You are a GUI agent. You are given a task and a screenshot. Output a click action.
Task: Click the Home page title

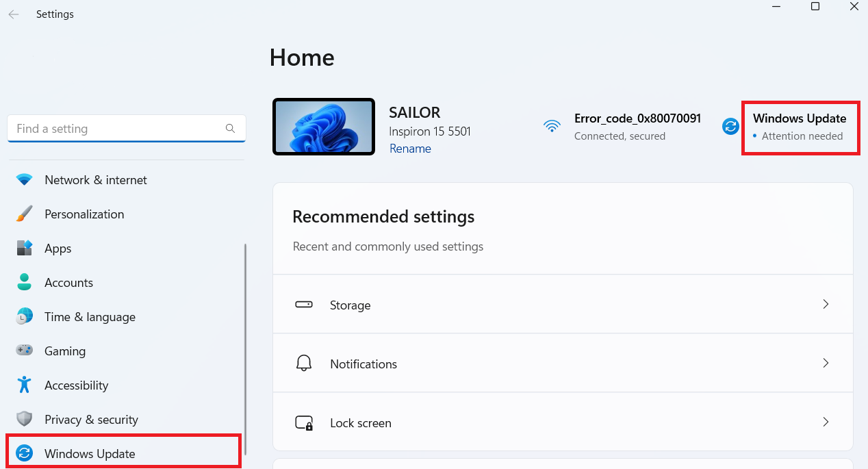302,58
